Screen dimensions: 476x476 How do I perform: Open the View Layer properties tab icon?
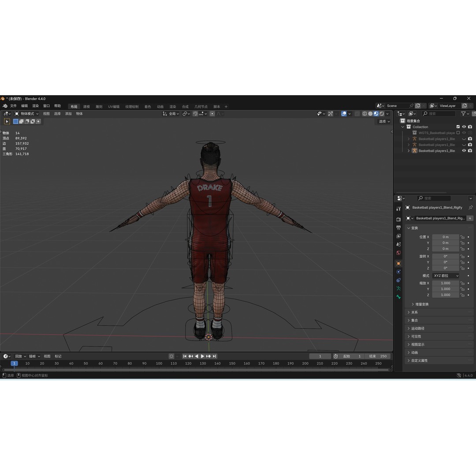coord(398,236)
